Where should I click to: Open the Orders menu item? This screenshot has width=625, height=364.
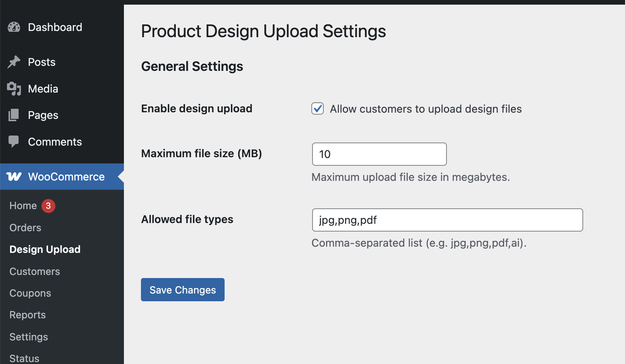(25, 228)
